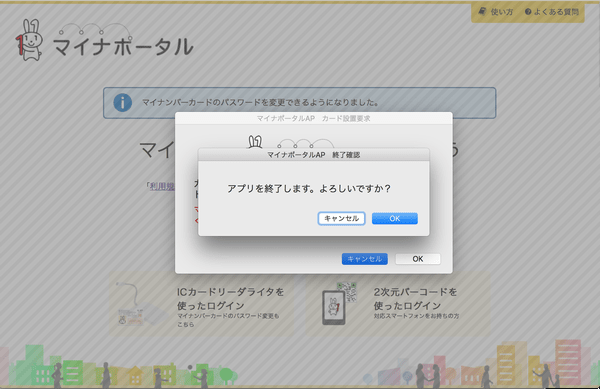Screen dimensions: 600x389
Task: Click the マイナポータルAP カード設置要求 title bar
Action: (x=313, y=118)
